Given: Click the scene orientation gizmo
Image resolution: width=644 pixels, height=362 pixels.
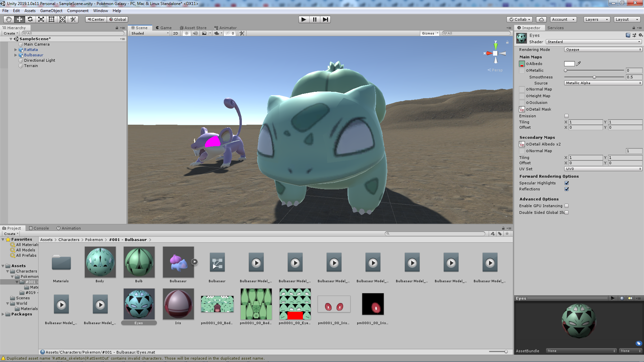Looking at the screenshot, I should 495,53.
